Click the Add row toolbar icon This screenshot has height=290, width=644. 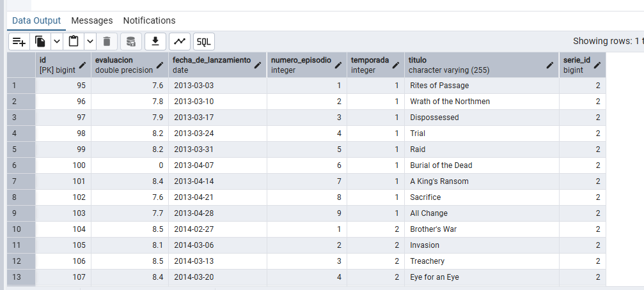19,42
